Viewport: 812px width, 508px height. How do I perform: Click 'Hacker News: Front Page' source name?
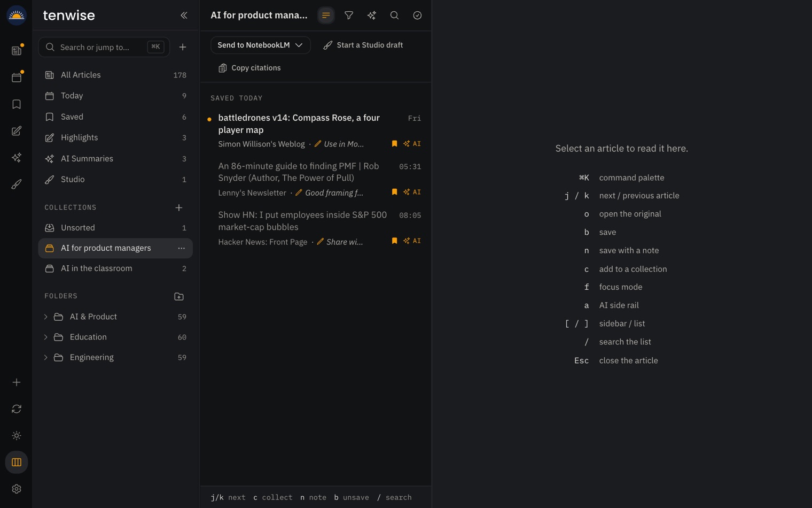(x=263, y=242)
